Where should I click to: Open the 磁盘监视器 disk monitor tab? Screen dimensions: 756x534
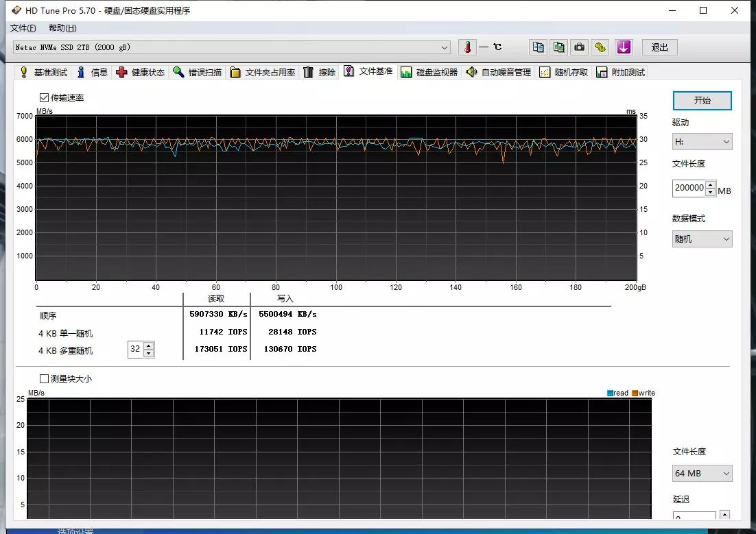[429, 73]
